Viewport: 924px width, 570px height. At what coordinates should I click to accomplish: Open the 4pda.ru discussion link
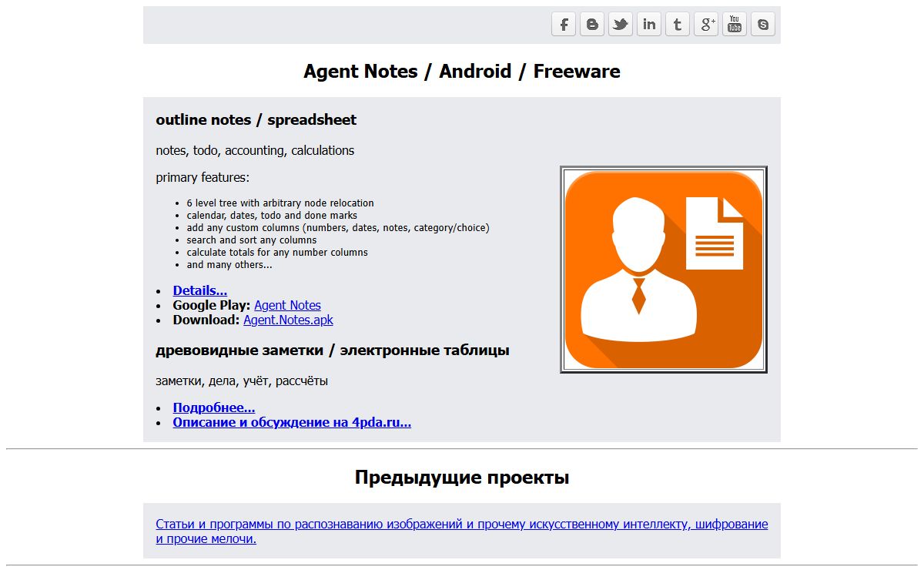292,422
